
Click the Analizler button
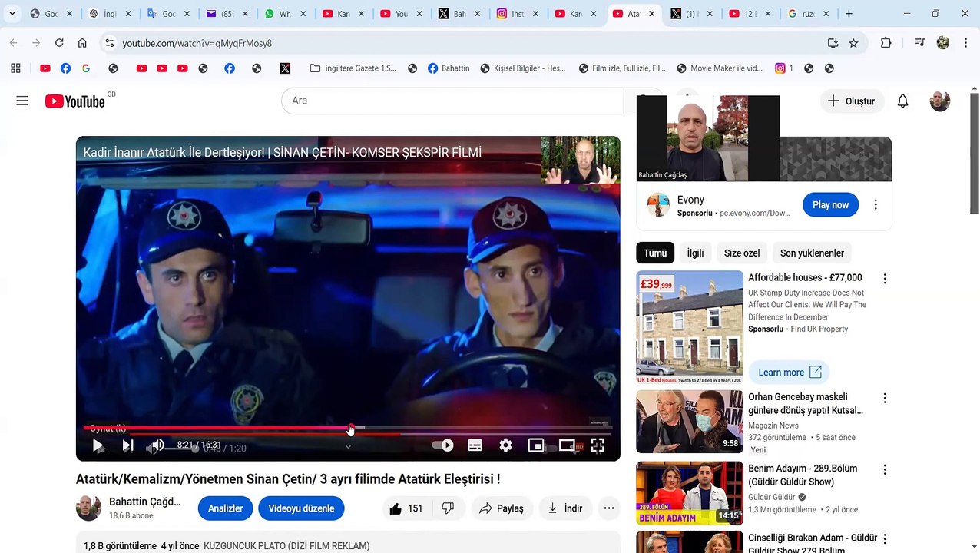pyautogui.click(x=225, y=508)
